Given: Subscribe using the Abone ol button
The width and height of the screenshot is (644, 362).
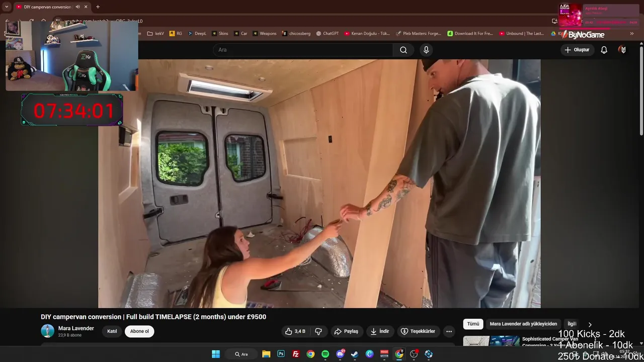Looking at the screenshot, I should click(139, 331).
